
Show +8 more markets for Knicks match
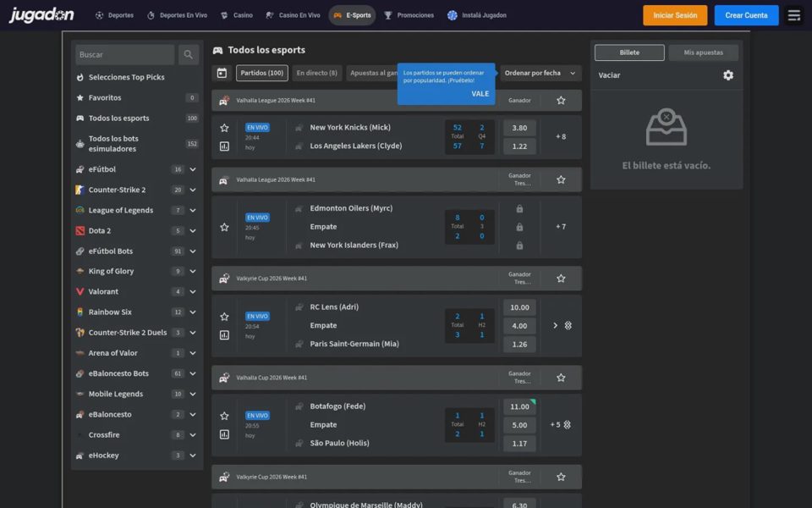pos(561,137)
